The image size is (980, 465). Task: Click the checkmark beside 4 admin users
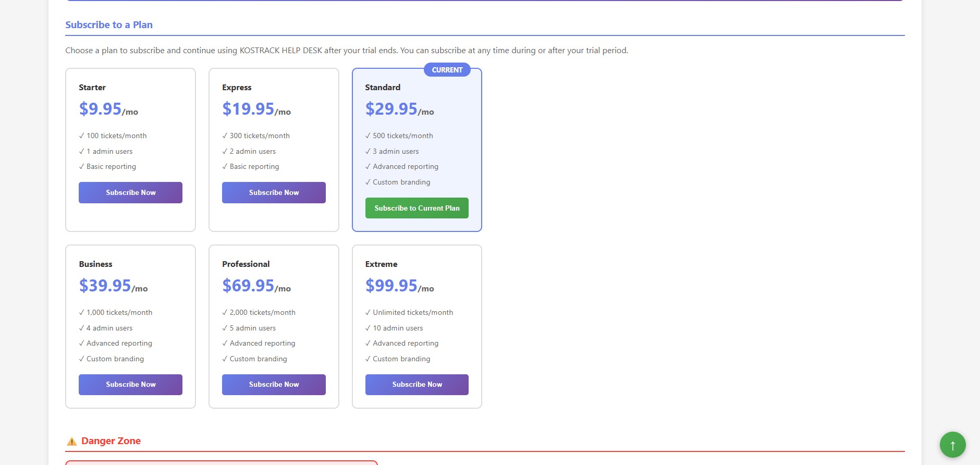(81, 328)
